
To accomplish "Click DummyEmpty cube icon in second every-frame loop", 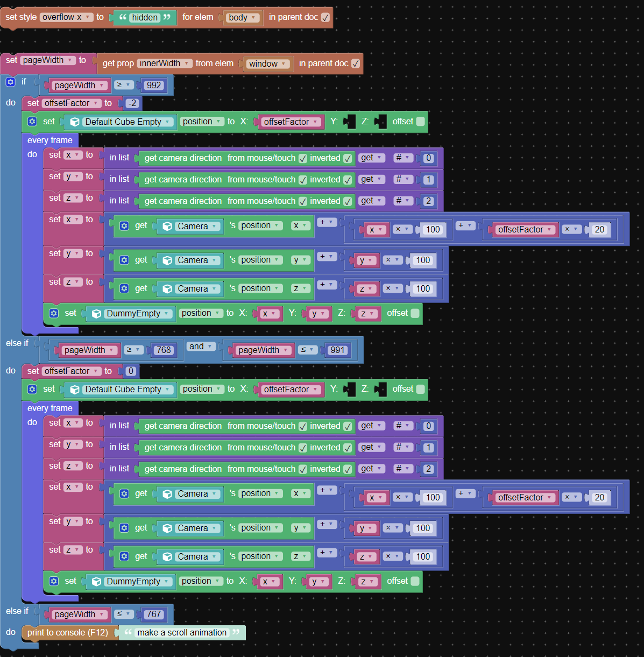I will (x=96, y=582).
